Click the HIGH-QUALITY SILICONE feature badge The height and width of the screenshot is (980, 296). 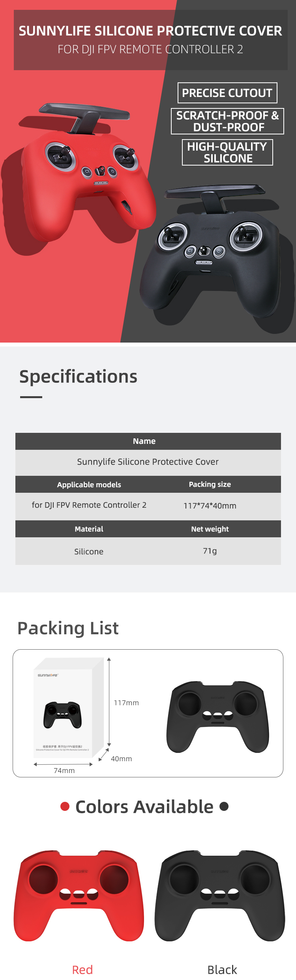click(x=227, y=153)
